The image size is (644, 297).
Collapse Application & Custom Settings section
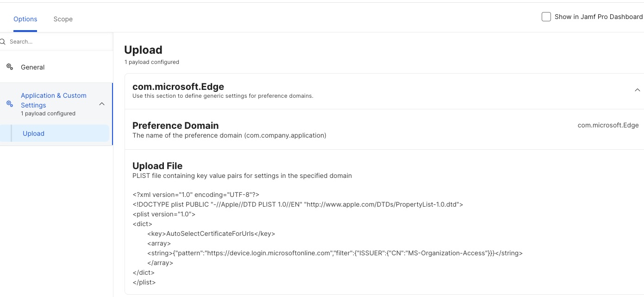click(x=102, y=104)
